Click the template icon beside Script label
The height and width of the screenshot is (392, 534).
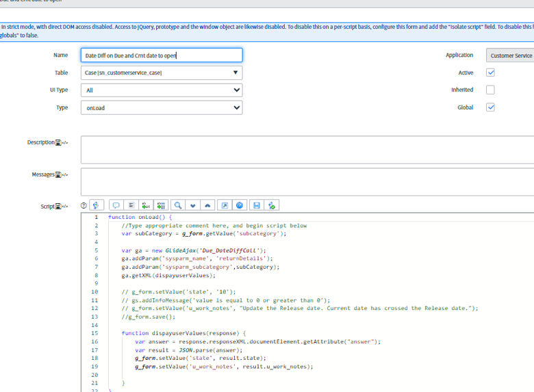pos(58,207)
